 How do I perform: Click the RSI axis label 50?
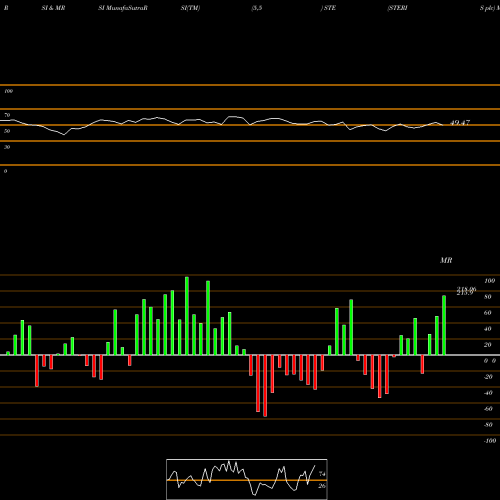pyautogui.click(x=7, y=131)
